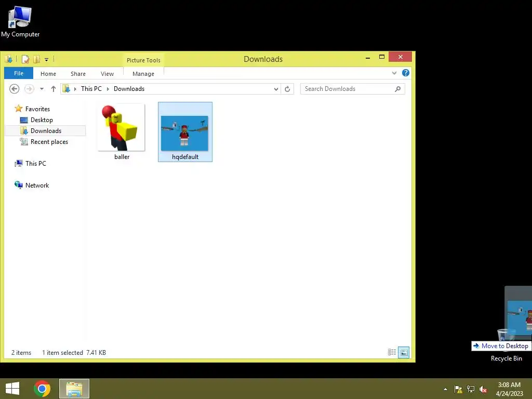Screen dimensions: 532x399
Task: Click the magnifier search icon
Action: [397, 89]
